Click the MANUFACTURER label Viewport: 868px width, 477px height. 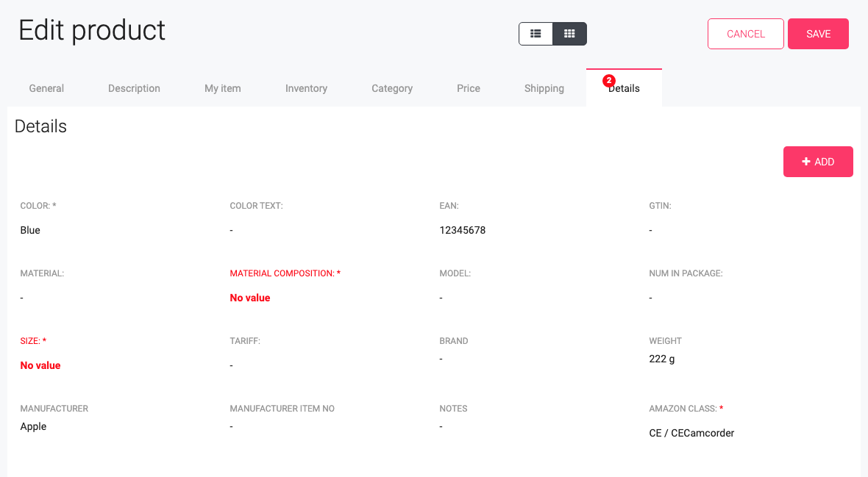point(54,409)
